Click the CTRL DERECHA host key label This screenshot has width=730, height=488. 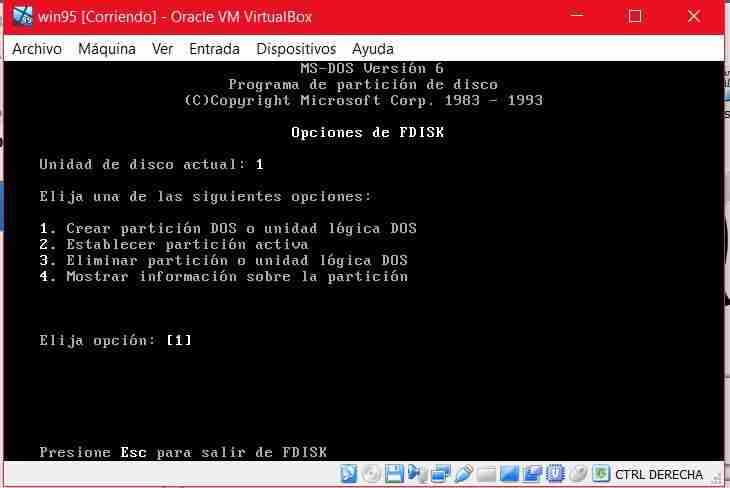coord(659,474)
